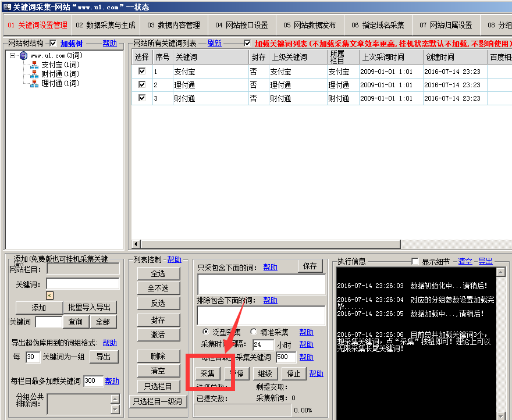The height and width of the screenshot is (420, 512).
Task: Click the 导出 link in 执行信息
Action: 486,261
